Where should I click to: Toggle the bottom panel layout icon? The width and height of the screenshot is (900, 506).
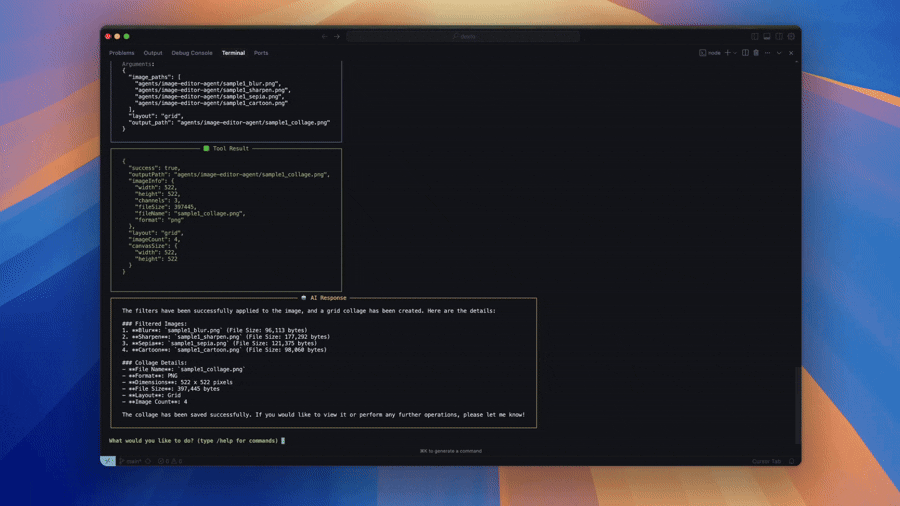click(767, 36)
